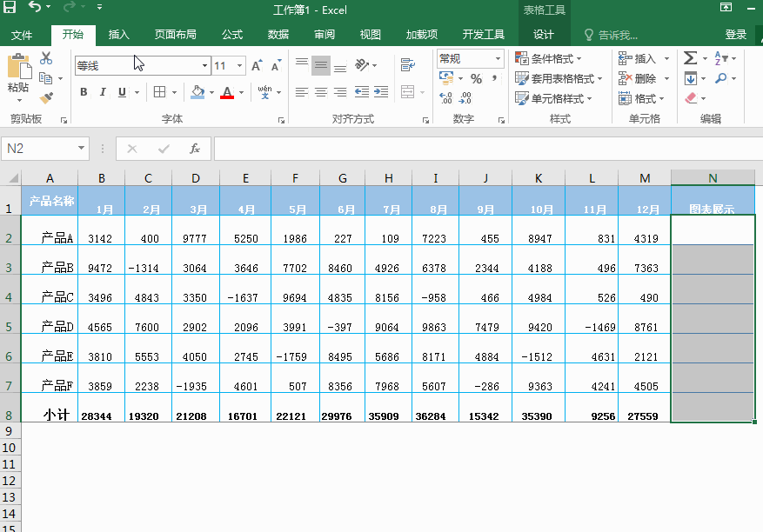
Task: Toggle center text alignment
Action: (x=321, y=92)
